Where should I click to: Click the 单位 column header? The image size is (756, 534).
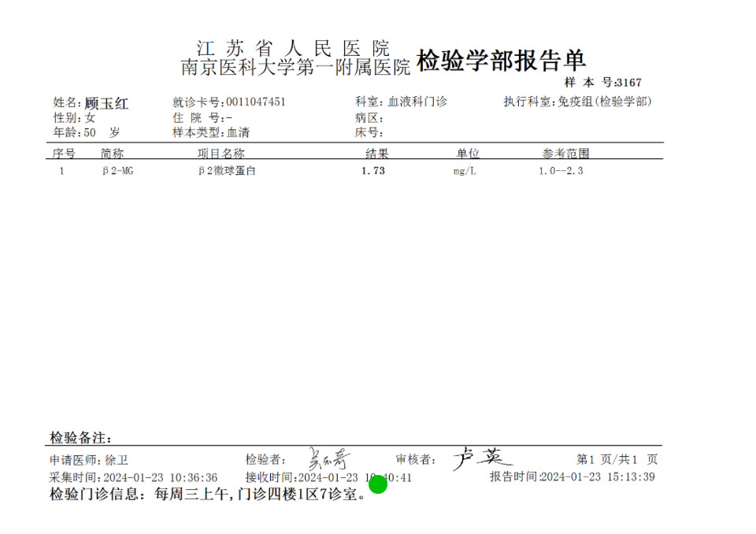(468, 154)
